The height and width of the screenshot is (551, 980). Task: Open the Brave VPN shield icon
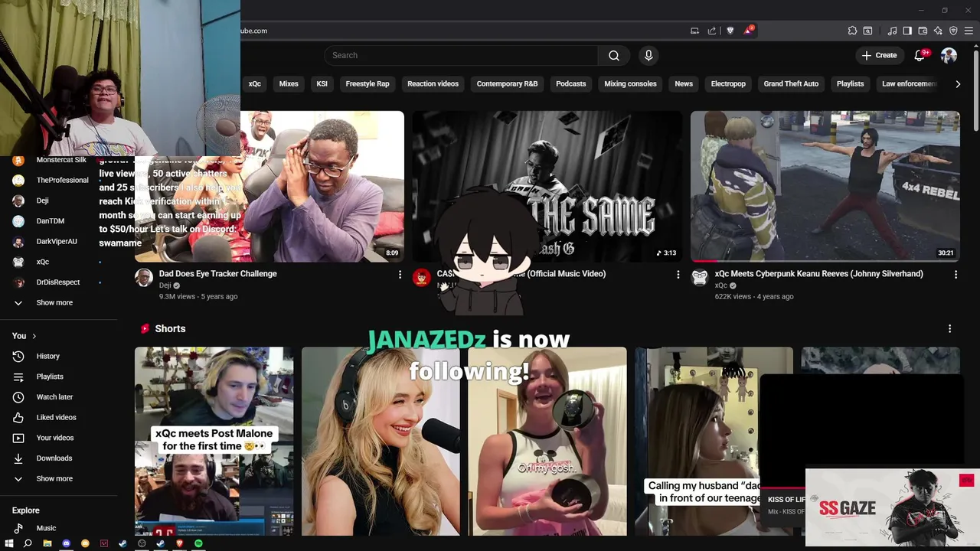coord(953,31)
